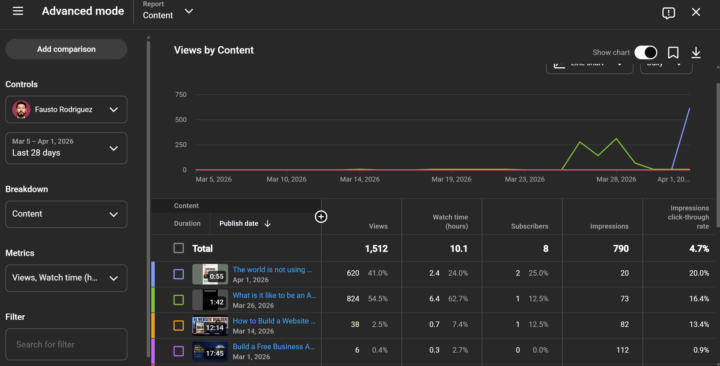The width and height of the screenshot is (720, 366).
Task: Expand the Fausto Rodriguez channel dropdown
Action: [x=66, y=110]
